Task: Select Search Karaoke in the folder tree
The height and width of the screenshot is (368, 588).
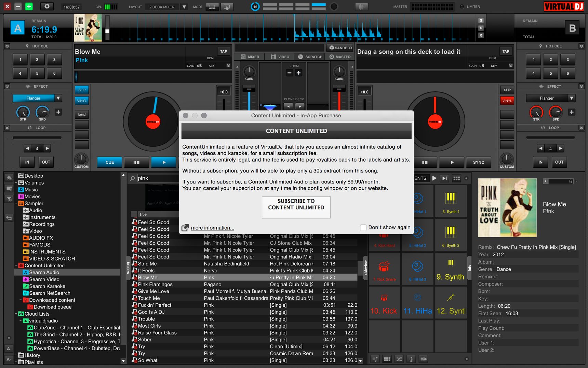Action: [x=47, y=286]
